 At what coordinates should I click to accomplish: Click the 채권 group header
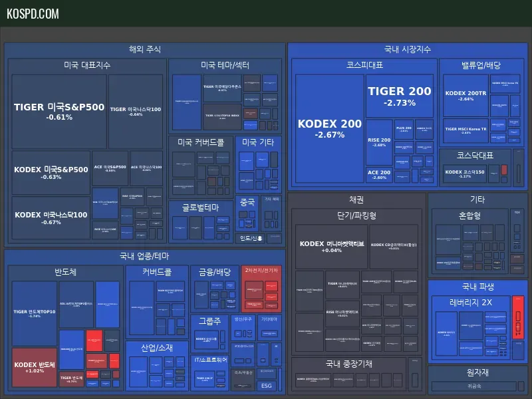pos(356,199)
